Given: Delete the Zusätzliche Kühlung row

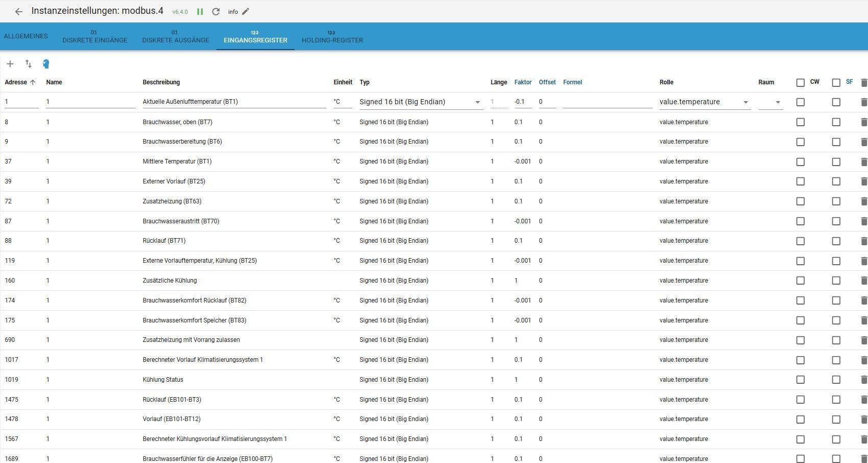Looking at the screenshot, I should (864, 281).
